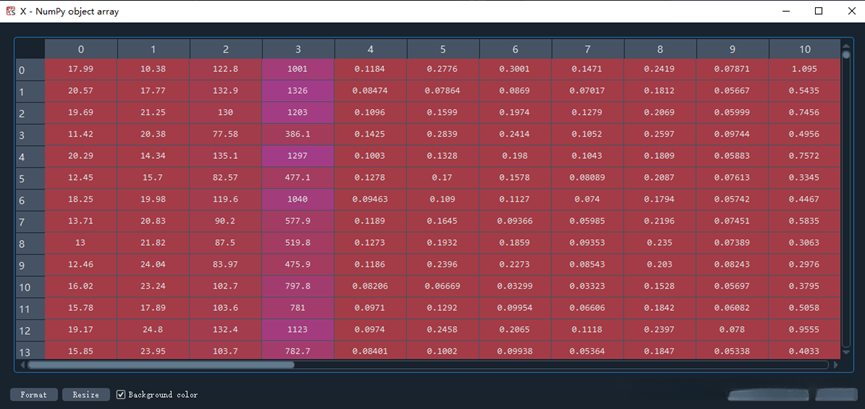
Task: Minimize the X array window
Action: coord(786,11)
